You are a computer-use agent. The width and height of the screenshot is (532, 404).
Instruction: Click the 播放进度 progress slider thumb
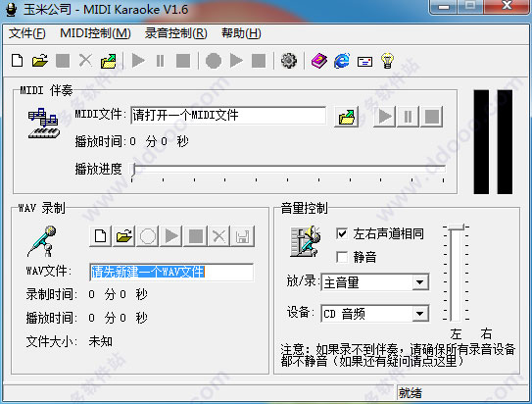[134, 170]
